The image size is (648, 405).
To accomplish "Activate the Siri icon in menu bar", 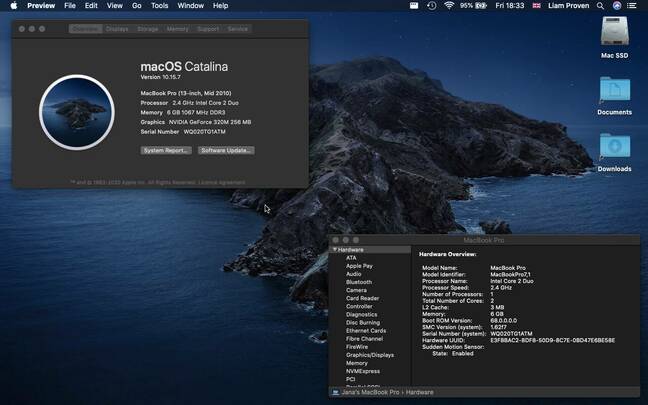I will [x=617, y=6].
